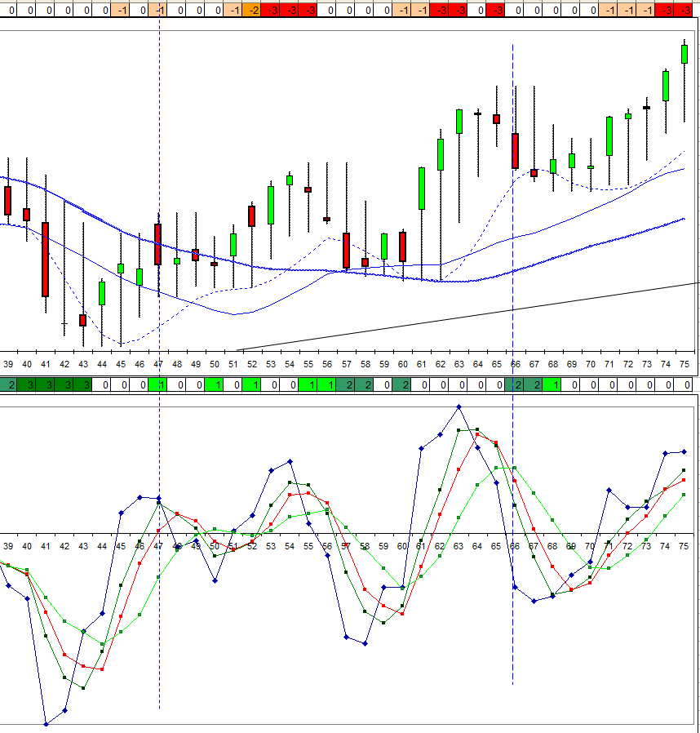700x733 pixels.
Task: Click the lowest blue diamond at oscillator bar 41
Action: coord(46,724)
